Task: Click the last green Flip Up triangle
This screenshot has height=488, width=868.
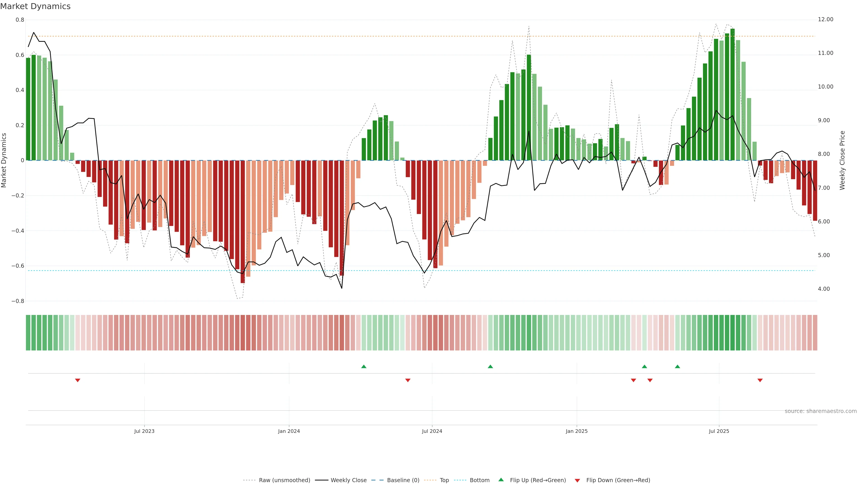Action: (677, 366)
